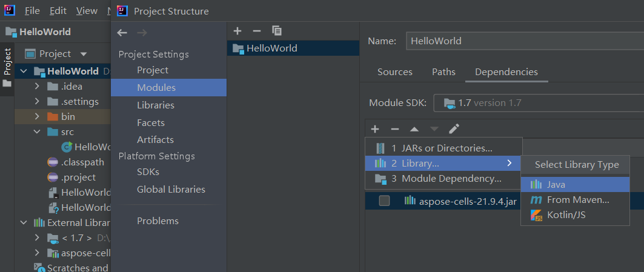Screen dimensions: 644x272
Task: Click the module Name input field
Action: pos(525,41)
